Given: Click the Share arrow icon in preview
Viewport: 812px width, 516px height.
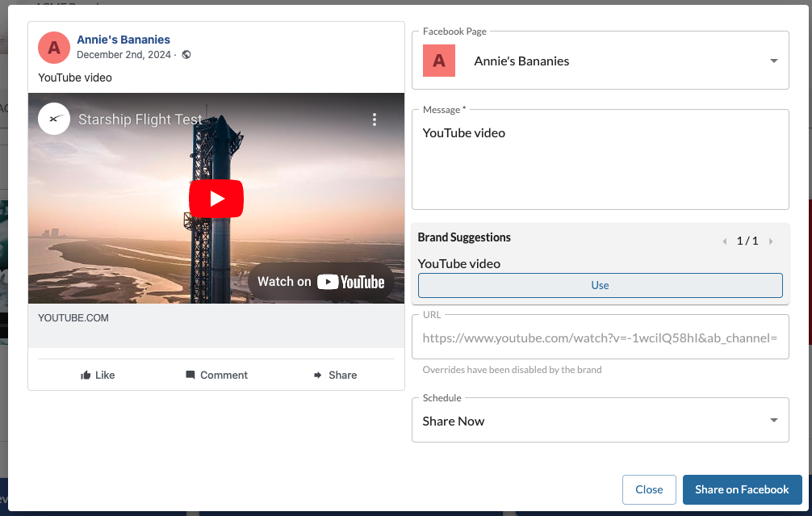Looking at the screenshot, I should 317,375.
